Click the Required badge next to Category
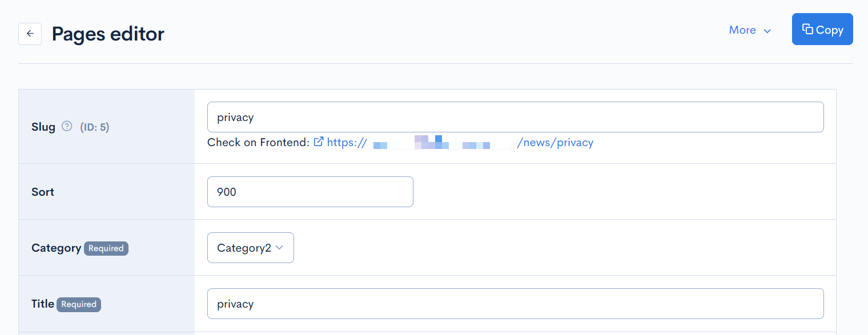The image size is (868, 335). (106, 248)
